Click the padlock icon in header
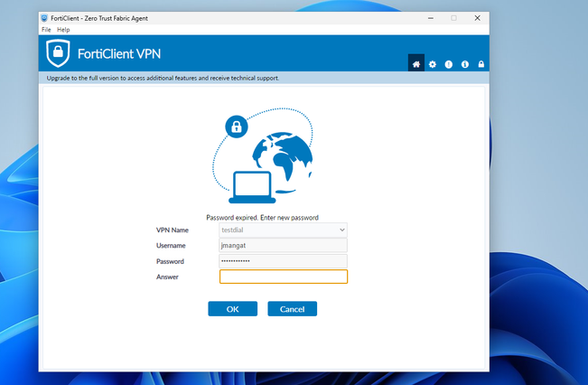 point(481,64)
